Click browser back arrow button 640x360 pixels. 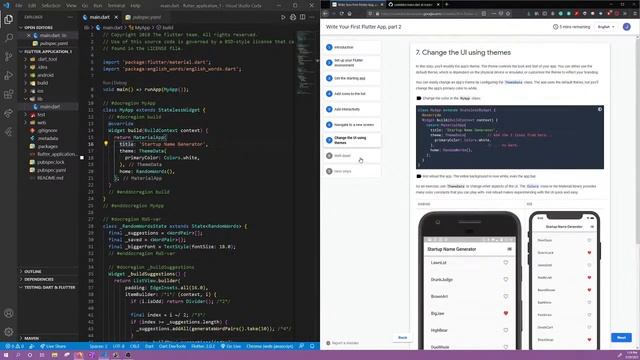pos(326,13)
